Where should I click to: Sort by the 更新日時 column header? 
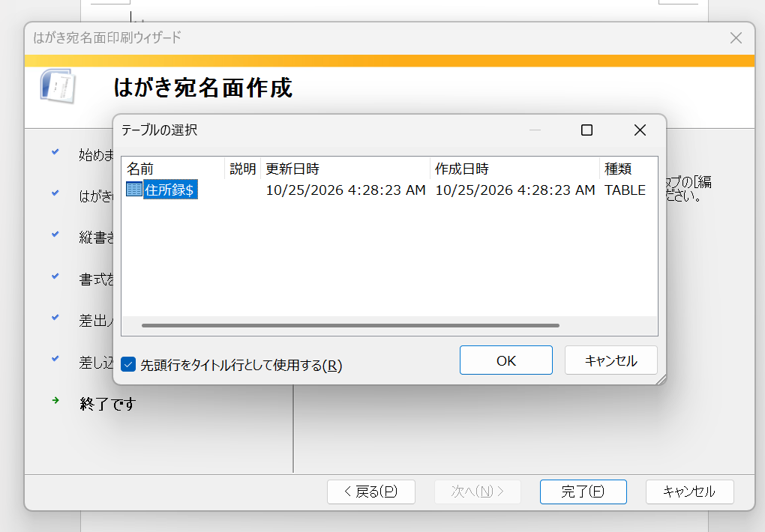coord(346,169)
